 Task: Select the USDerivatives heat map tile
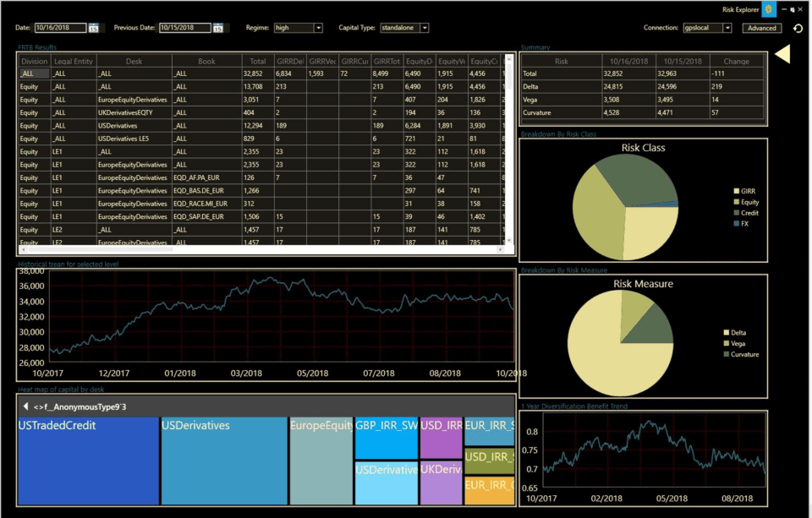tap(222, 461)
